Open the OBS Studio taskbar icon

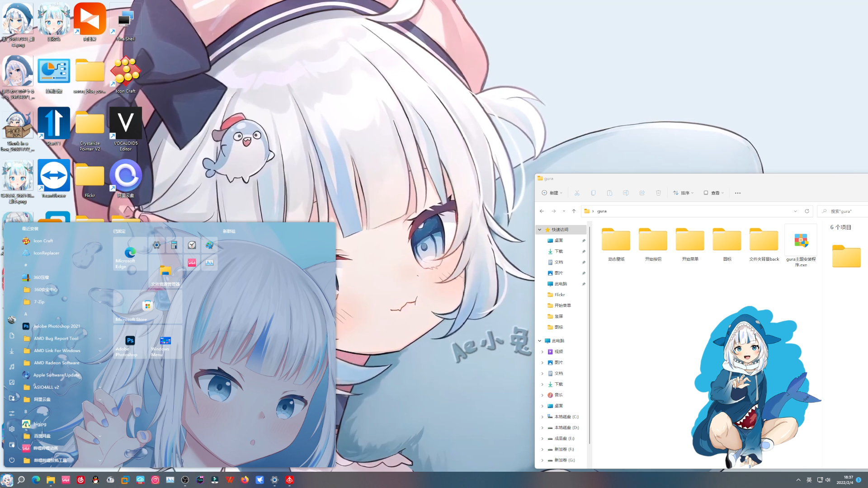click(x=185, y=480)
